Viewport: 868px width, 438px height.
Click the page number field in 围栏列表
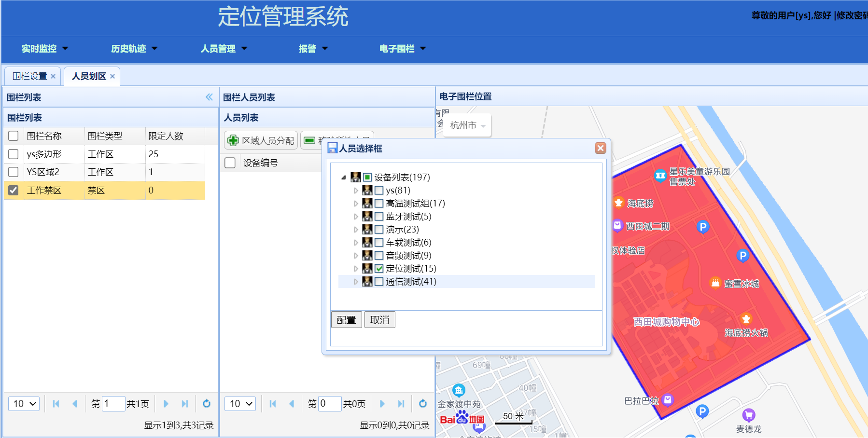point(113,404)
